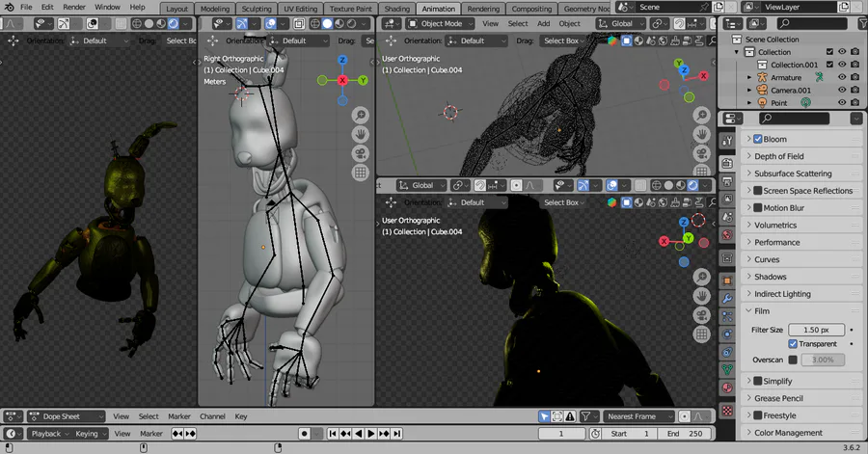Screen dimensions: 868x454
Task: Open the Tool properties tab with wrench icon
Action: pyautogui.click(x=727, y=141)
